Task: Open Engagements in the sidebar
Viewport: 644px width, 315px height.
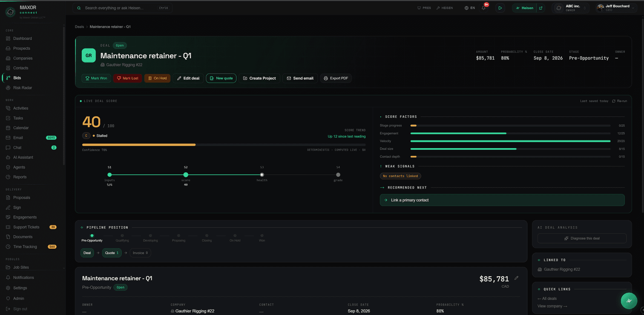Action: point(25,217)
